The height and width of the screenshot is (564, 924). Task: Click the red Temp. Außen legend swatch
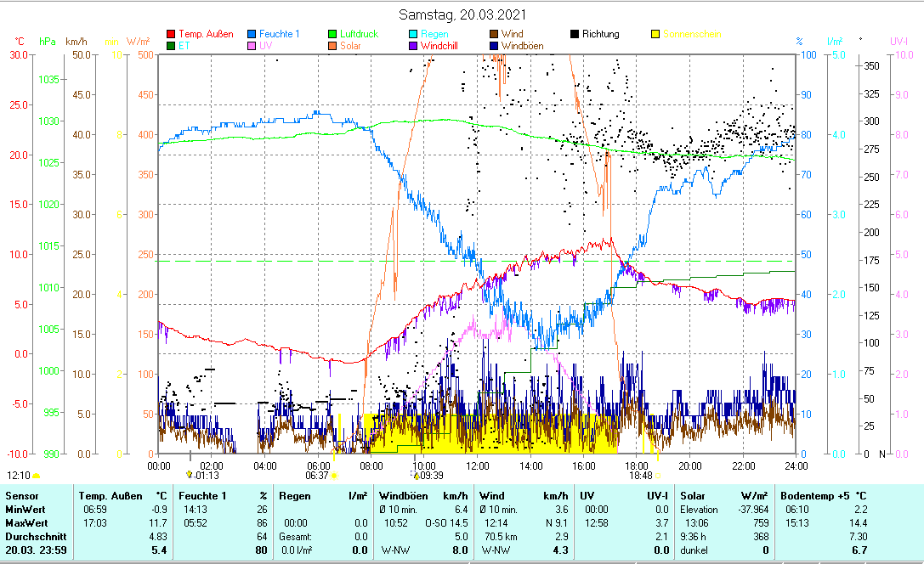click(x=170, y=34)
